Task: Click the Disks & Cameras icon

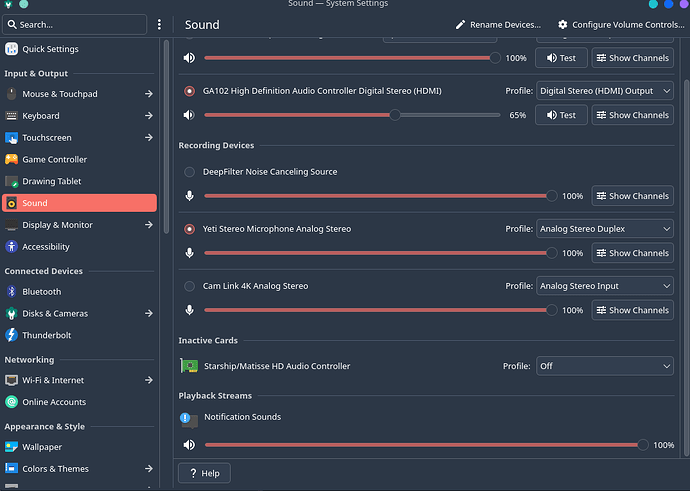Action: point(11,313)
